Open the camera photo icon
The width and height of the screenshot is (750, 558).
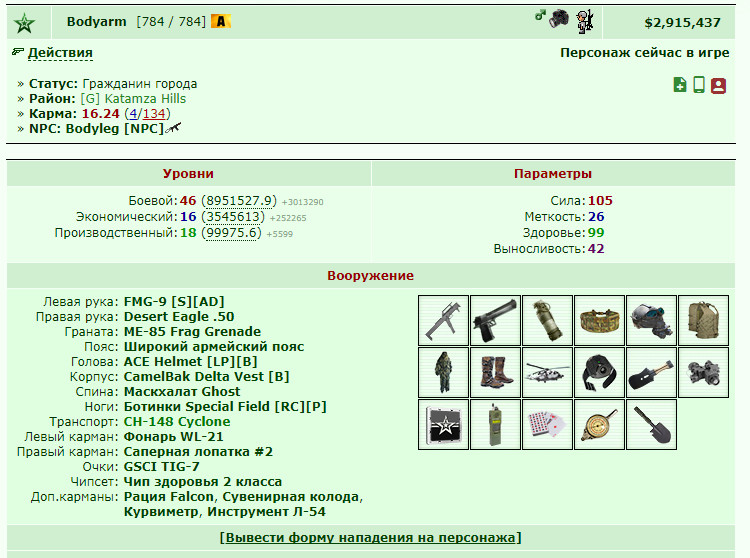click(x=559, y=20)
